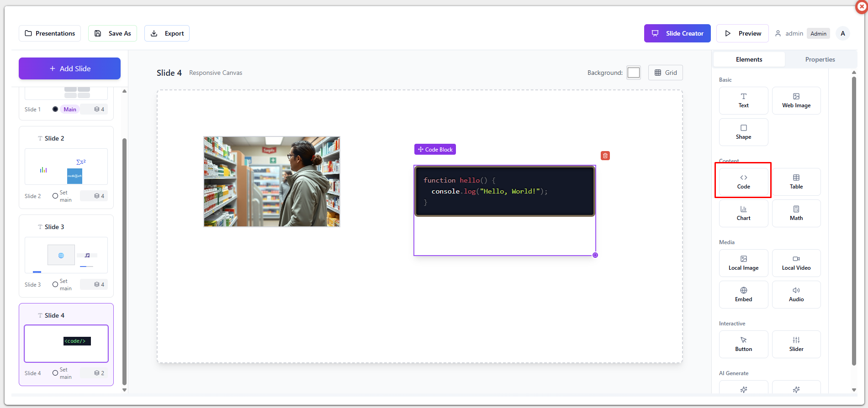Open the Preview mode
This screenshot has height=408, width=868.
point(742,33)
